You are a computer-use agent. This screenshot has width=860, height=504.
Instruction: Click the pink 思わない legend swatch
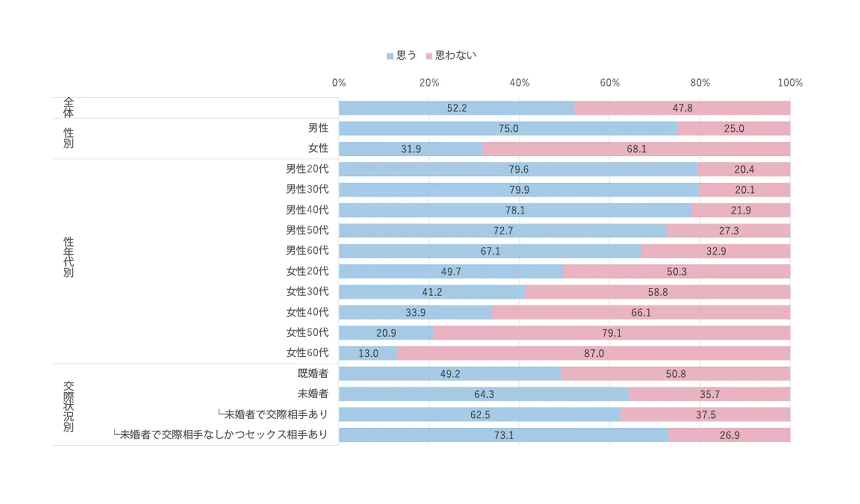point(429,56)
